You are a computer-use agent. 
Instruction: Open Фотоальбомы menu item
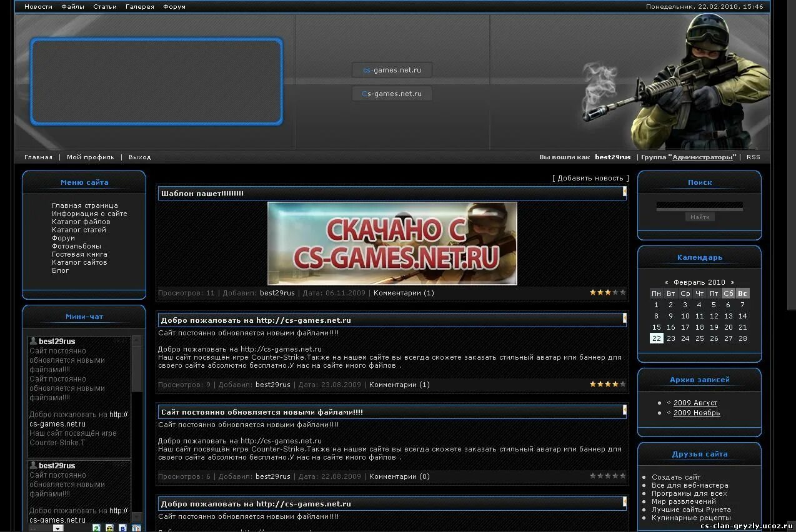pos(76,246)
